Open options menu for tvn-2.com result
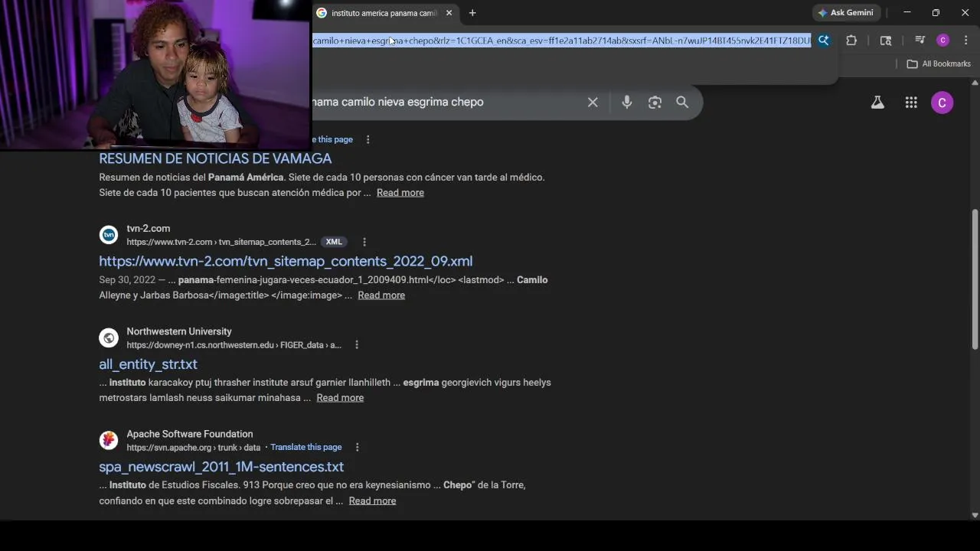This screenshot has height=551, width=980. pos(364,242)
